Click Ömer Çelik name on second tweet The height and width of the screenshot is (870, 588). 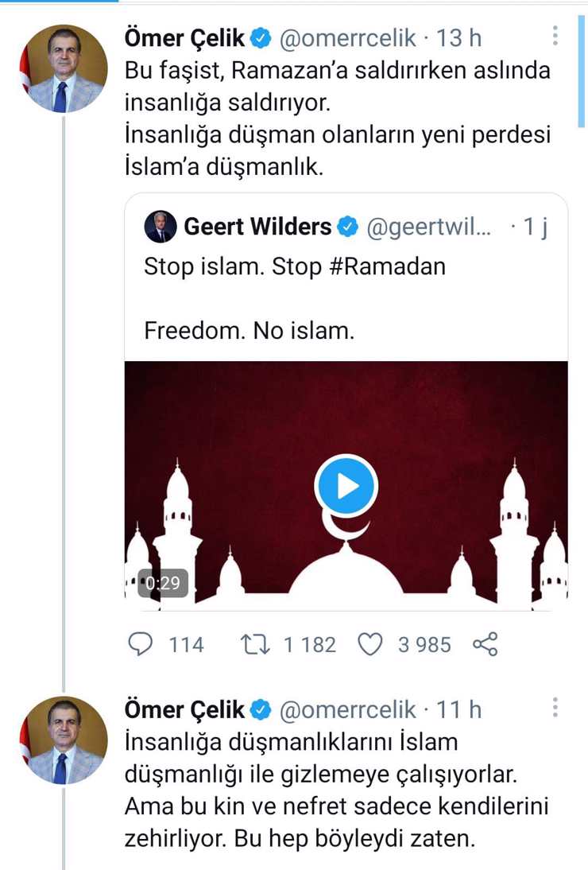(184, 709)
